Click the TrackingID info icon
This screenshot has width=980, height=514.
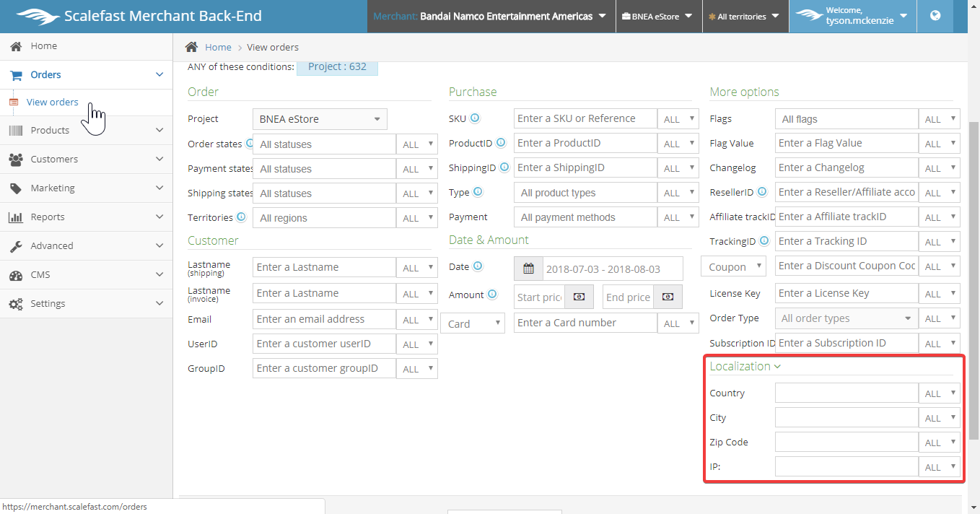point(764,241)
